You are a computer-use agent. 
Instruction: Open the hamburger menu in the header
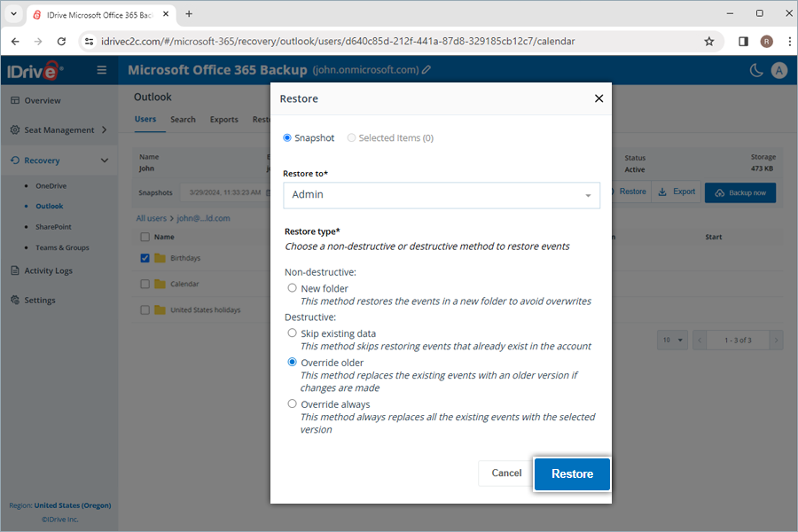[x=102, y=70]
